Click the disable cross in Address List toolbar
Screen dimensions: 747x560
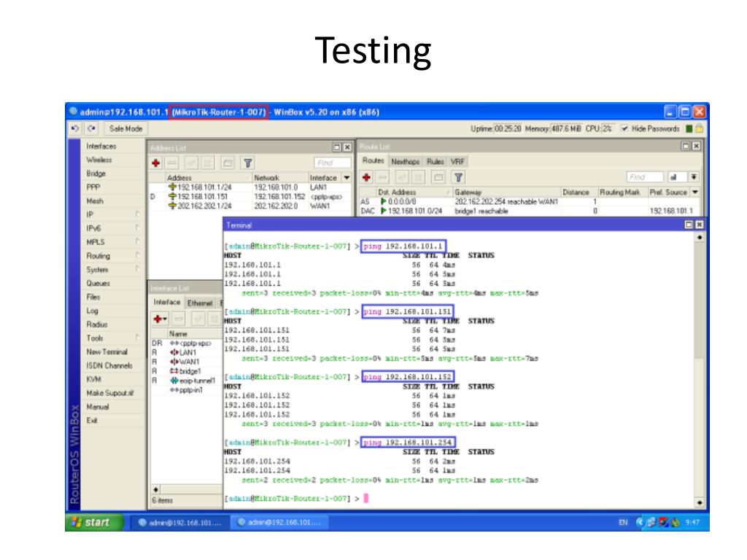tap(208, 163)
